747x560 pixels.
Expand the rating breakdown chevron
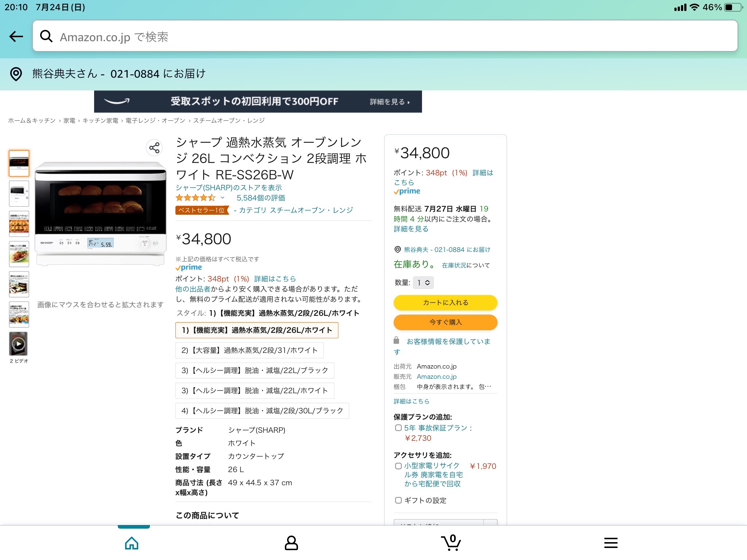[x=222, y=198]
